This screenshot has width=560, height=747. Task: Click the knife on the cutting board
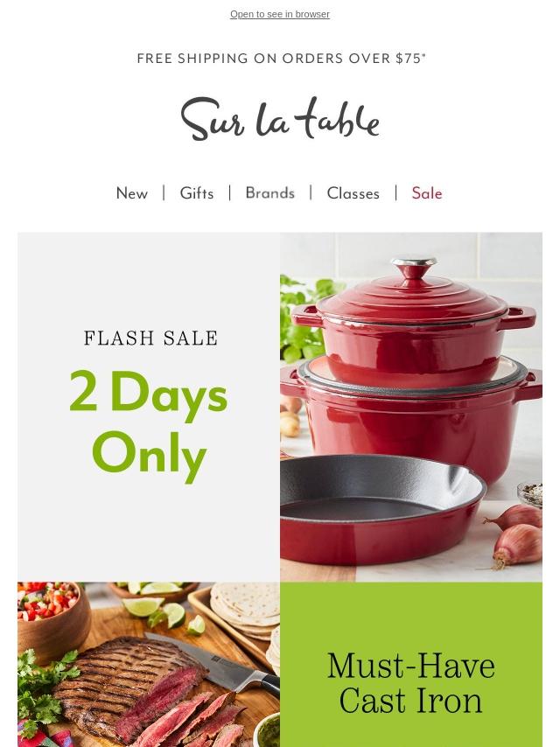(214, 662)
